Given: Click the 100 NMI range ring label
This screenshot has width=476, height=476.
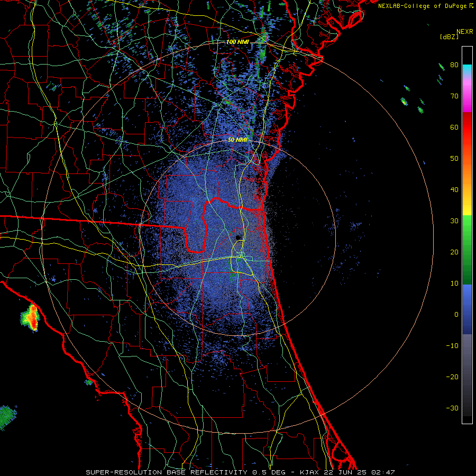Looking at the screenshot, I should tap(237, 42).
